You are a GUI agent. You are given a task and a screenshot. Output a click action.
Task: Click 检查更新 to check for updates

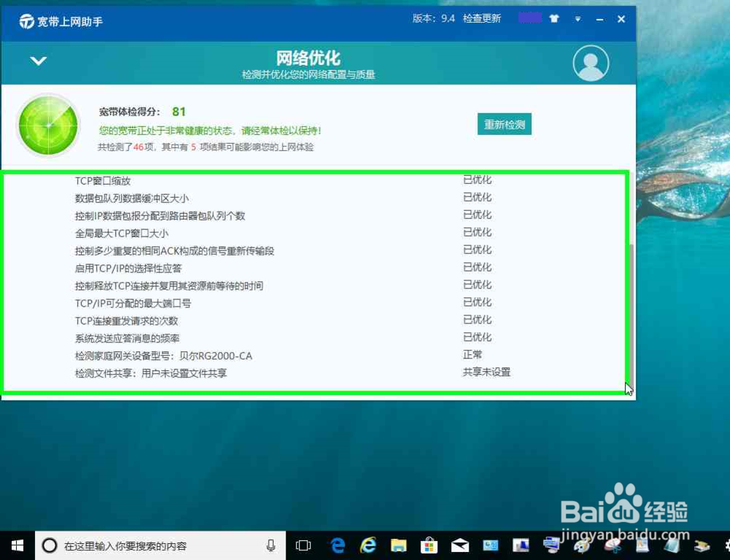(x=481, y=19)
